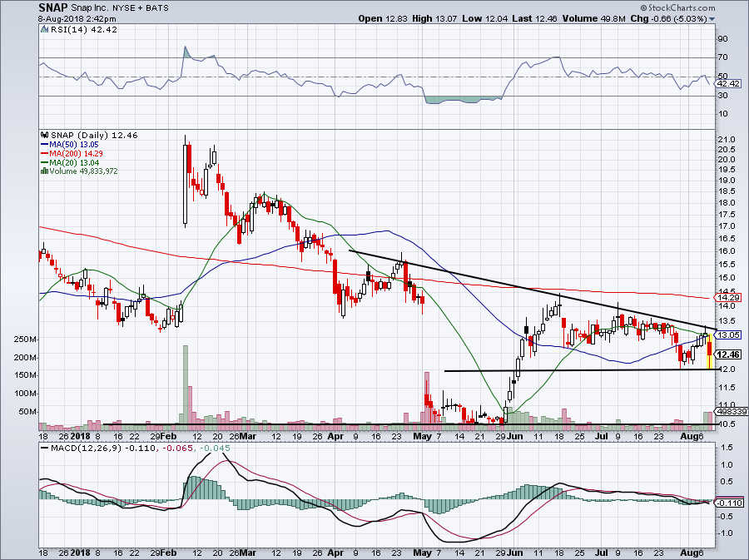749x560 pixels.
Task: Click the red MA(200) legend line marker
Action: pyautogui.click(x=43, y=154)
